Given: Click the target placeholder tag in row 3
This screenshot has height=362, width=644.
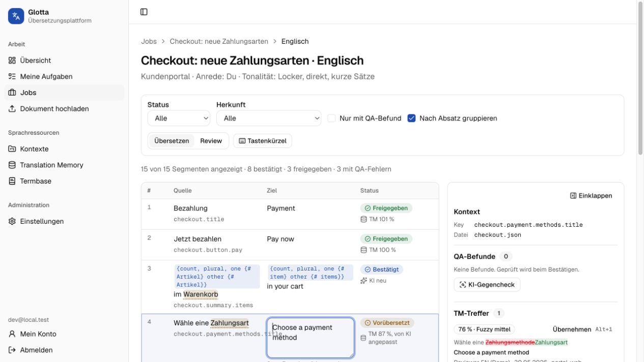Looking at the screenshot, I should coord(310,273).
